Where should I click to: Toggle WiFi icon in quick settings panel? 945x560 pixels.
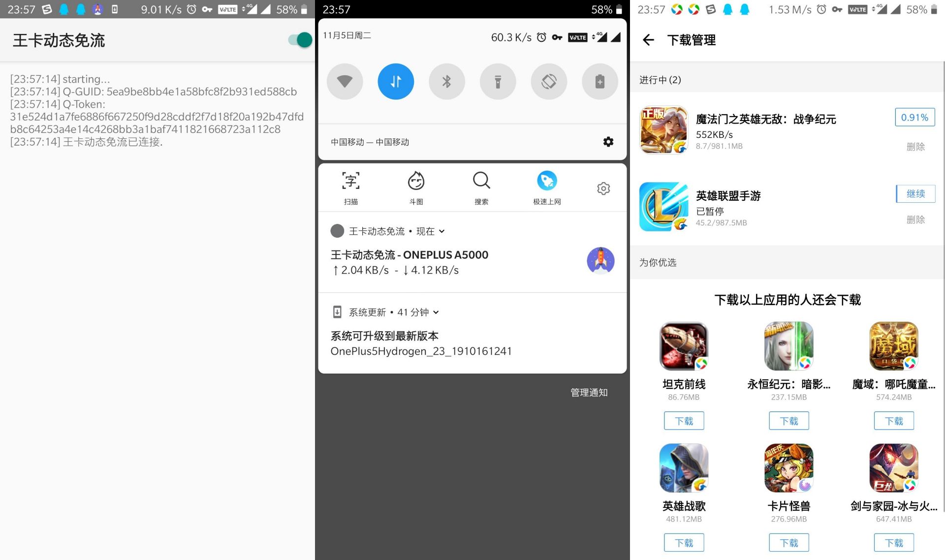click(344, 81)
